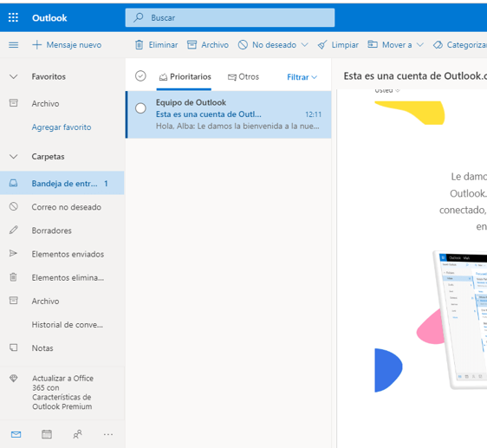The image size is (487, 448).
Task: Toggle the hamburger navigation pane icon
Action: [x=13, y=45]
